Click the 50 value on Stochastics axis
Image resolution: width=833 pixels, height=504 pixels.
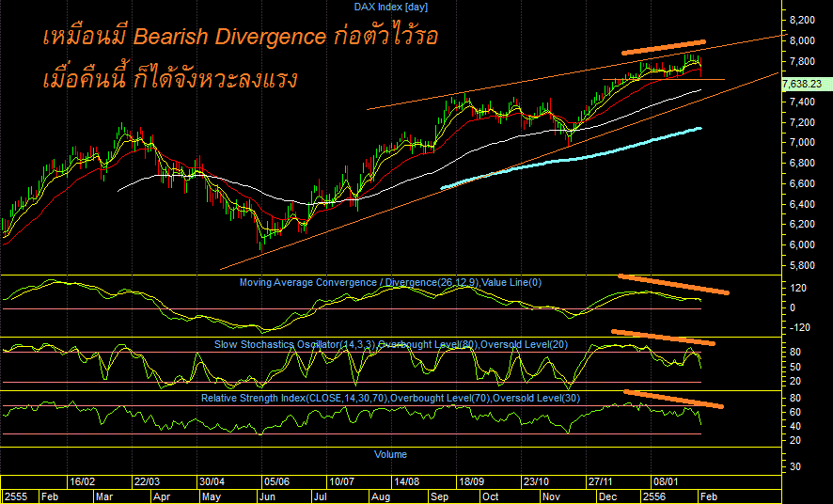pos(795,367)
